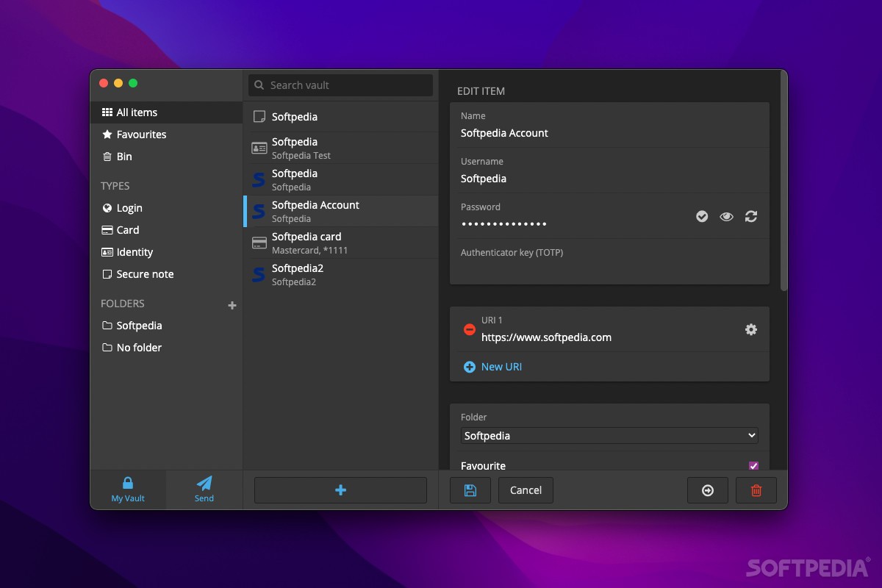The image size is (882, 588).
Task: Add a new vault item
Action: point(340,490)
